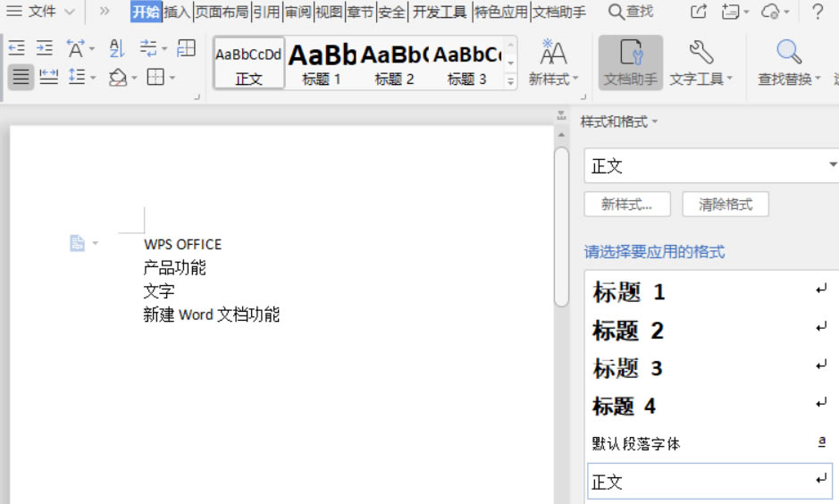The image size is (839, 504).
Task: Select 正文 in the format list
Action: click(x=709, y=482)
